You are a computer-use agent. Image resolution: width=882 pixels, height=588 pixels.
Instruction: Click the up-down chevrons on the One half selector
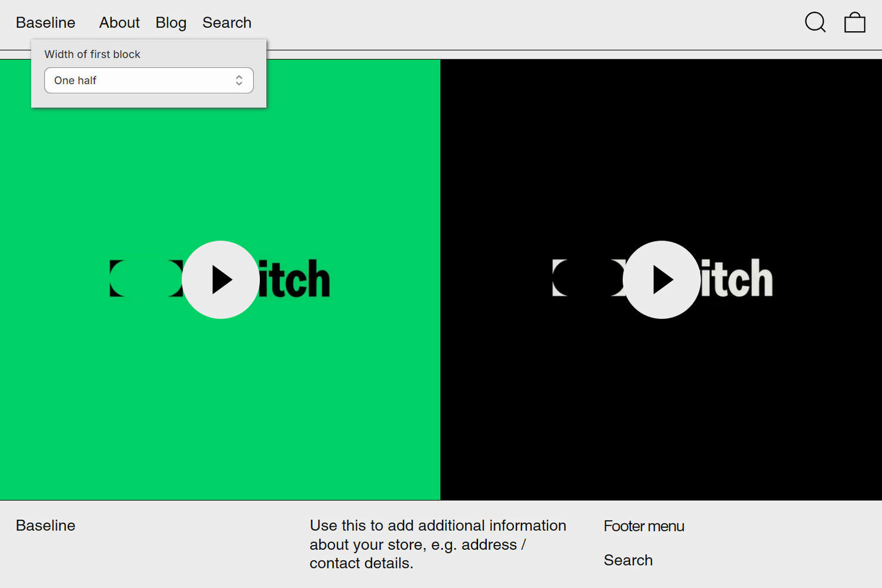point(239,80)
